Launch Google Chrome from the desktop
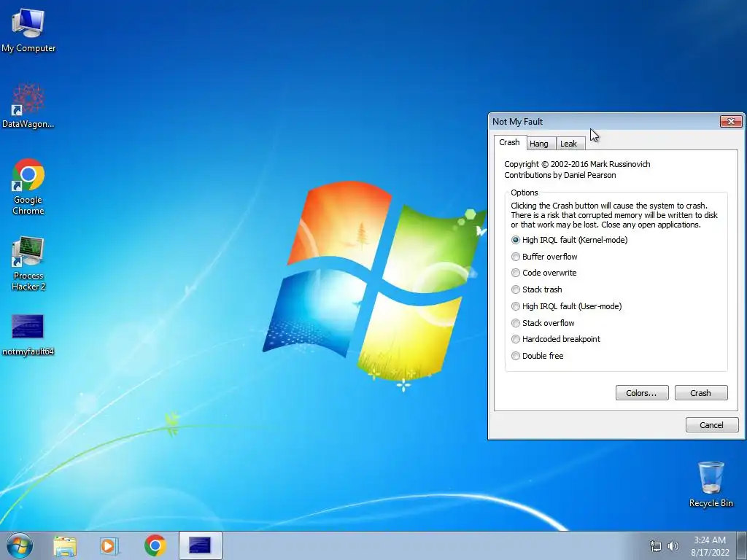Viewport: 747px width, 560px height. (28, 187)
